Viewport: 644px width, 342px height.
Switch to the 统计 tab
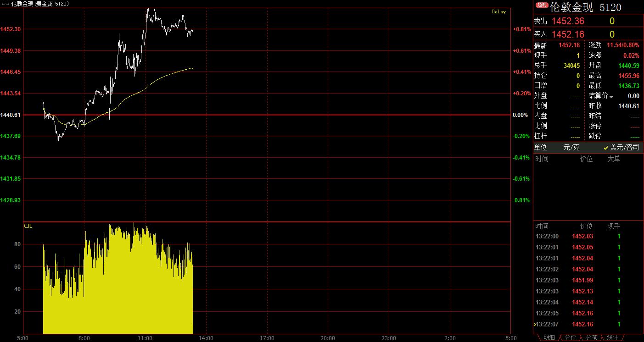[x=612, y=337]
